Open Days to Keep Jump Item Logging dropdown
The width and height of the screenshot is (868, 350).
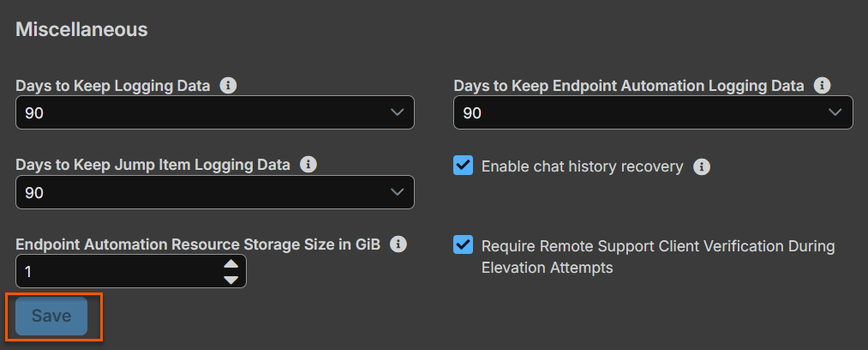214,192
